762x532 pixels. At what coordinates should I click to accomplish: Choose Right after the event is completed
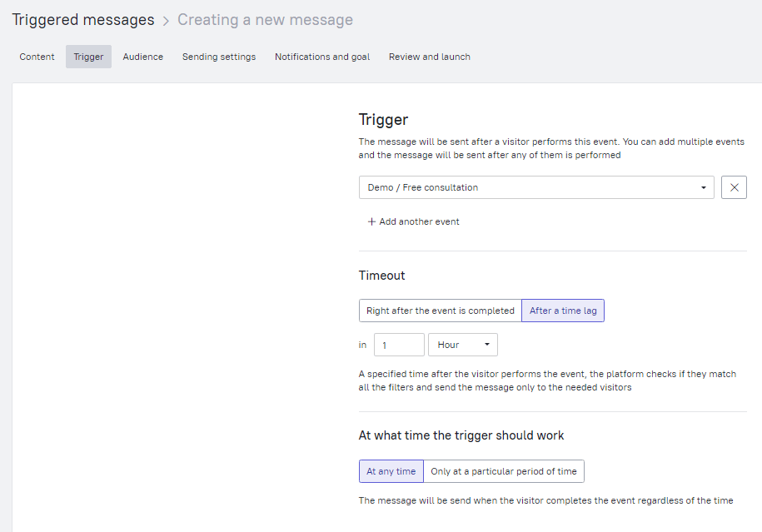coord(440,311)
